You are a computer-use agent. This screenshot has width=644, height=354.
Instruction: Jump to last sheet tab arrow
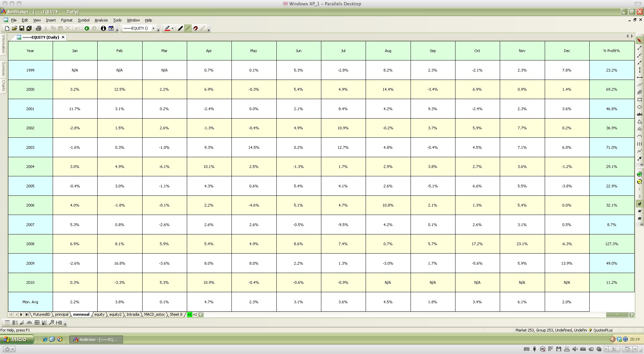[27, 315]
